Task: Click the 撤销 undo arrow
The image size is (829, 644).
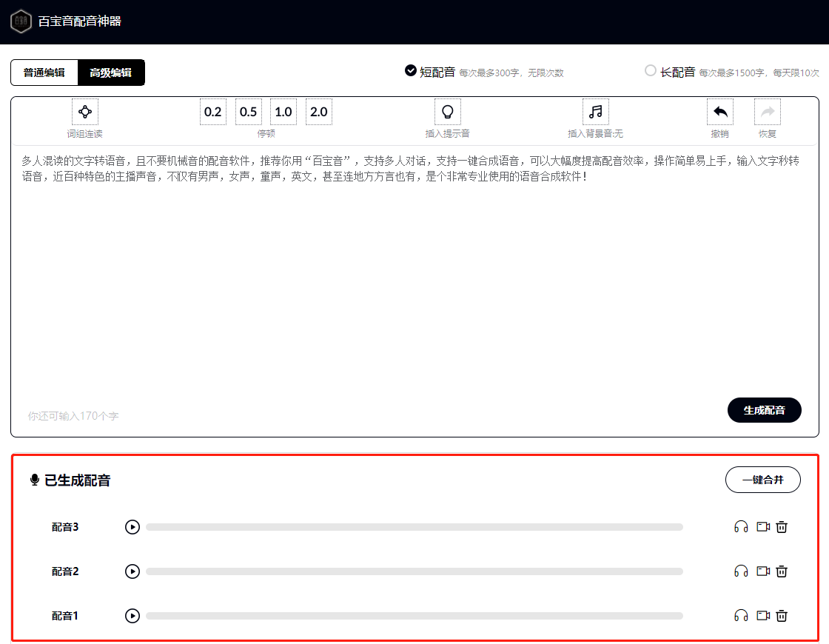Action: (x=720, y=112)
